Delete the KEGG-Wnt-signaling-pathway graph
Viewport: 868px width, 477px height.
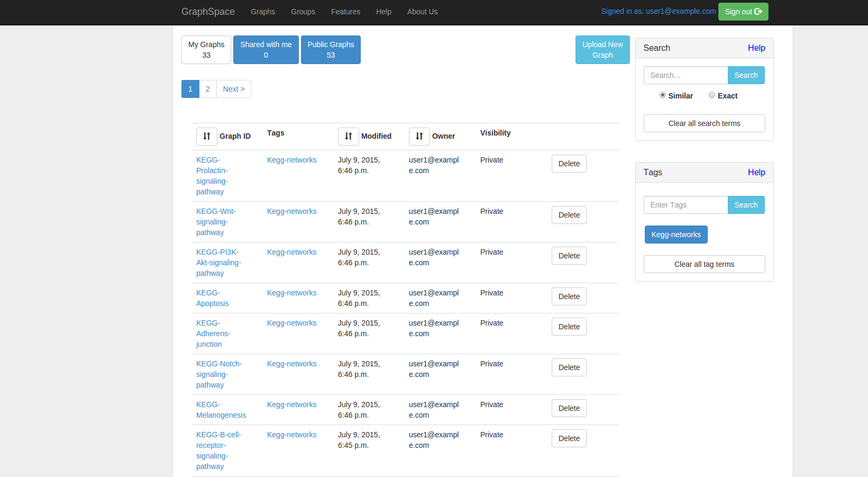(569, 215)
